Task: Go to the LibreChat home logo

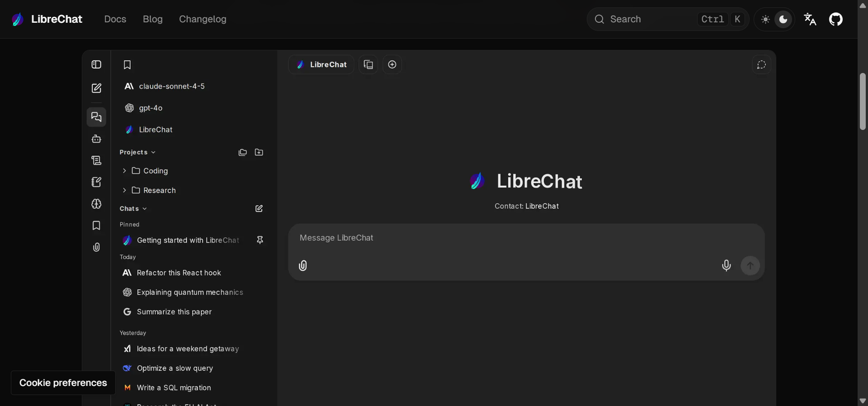Action: (x=47, y=20)
